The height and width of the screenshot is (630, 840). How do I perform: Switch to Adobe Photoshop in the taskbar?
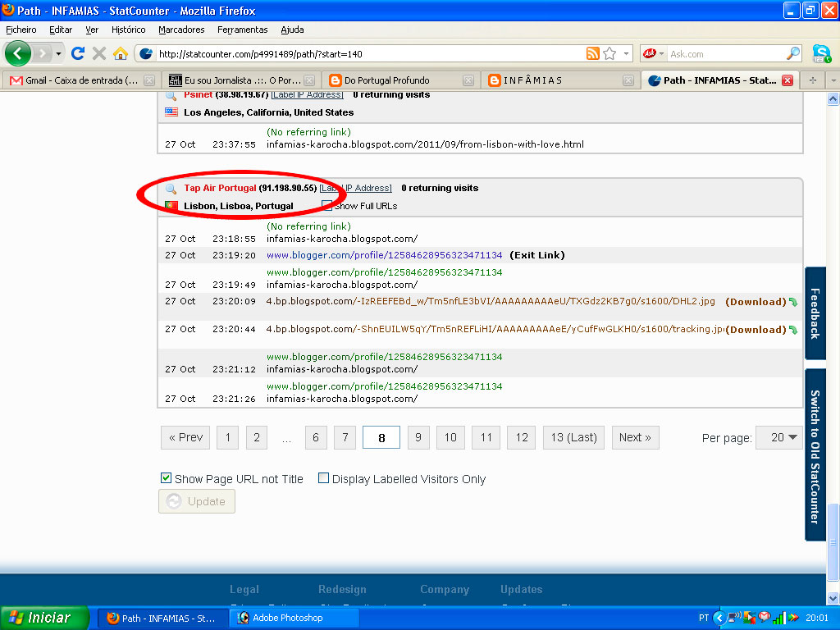(294, 618)
